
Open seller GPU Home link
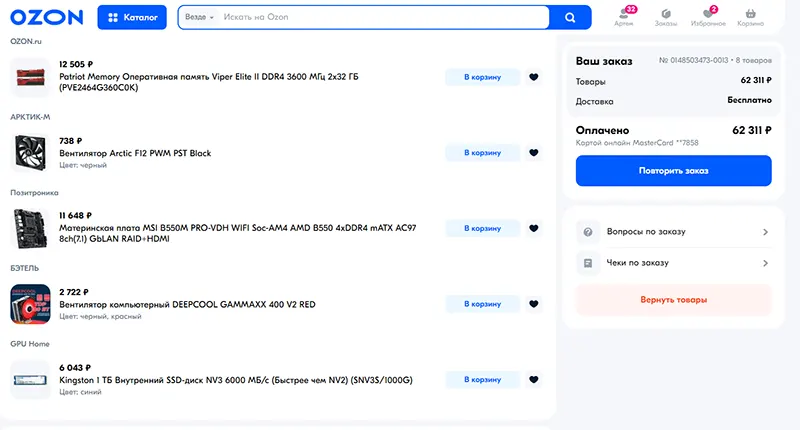(30, 344)
